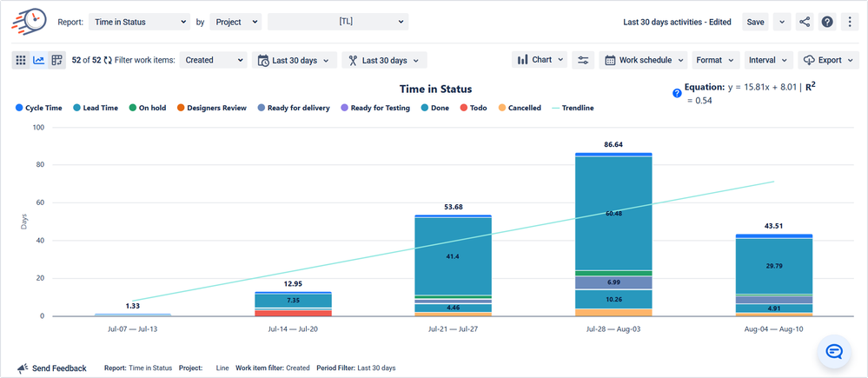Click the 53.68 total label

(454, 207)
